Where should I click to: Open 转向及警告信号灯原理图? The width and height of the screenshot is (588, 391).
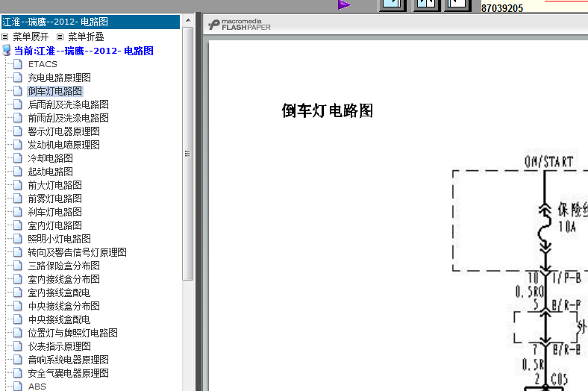coord(78,252)
